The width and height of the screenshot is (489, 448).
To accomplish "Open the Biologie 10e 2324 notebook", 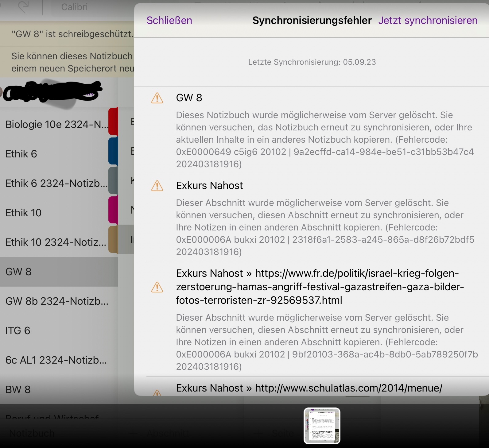I will 57,124.
